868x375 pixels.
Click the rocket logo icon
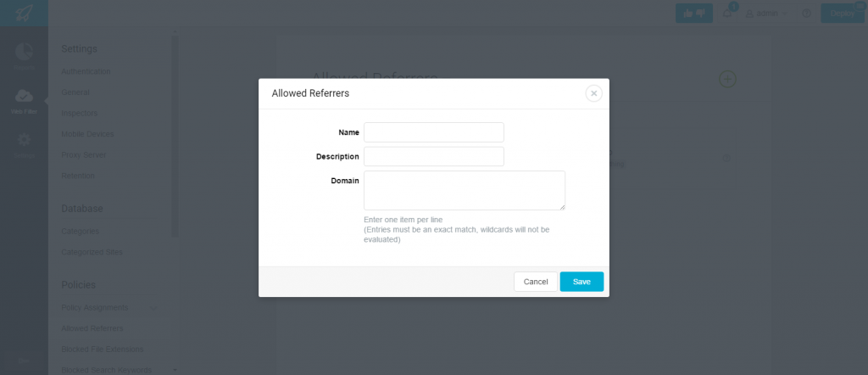tap(24, 14)
